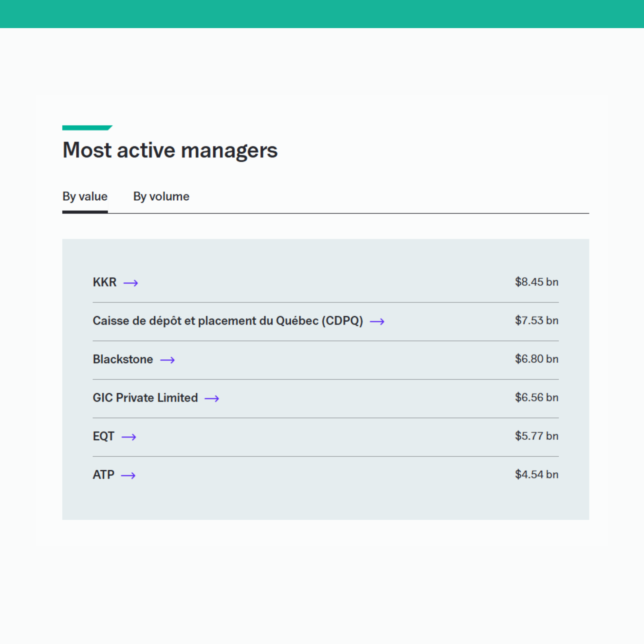The height and width of the screenshot is (644, 644).
Task: Click the arrow beside the CDPQ entry
Action: tap(377, 321)
